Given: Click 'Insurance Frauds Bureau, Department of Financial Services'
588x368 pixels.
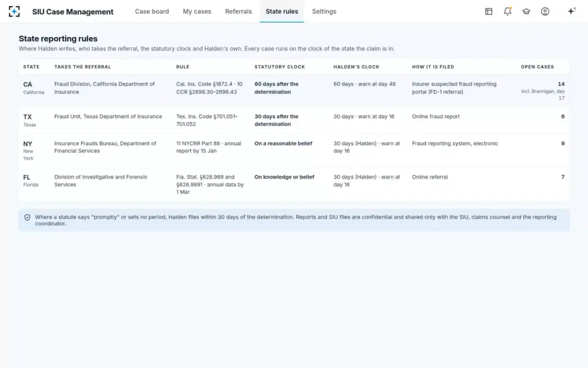Looking at the screenshot, I should [105, 147].
